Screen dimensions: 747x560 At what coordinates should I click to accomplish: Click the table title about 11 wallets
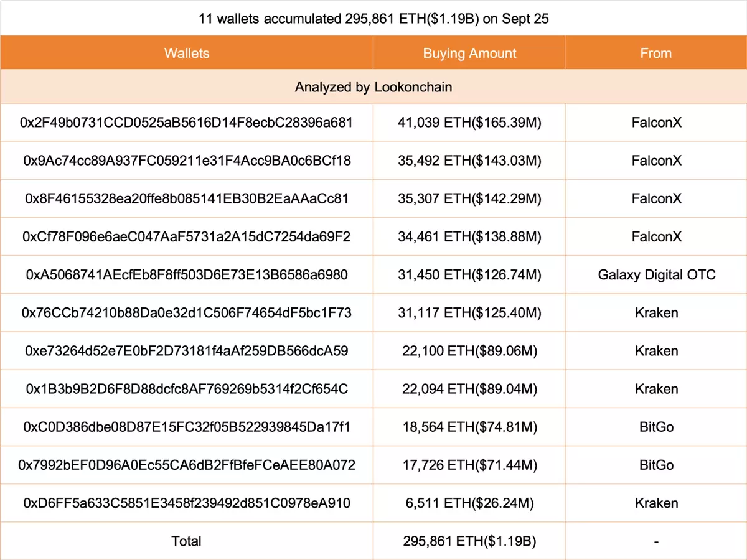point(374,19)
